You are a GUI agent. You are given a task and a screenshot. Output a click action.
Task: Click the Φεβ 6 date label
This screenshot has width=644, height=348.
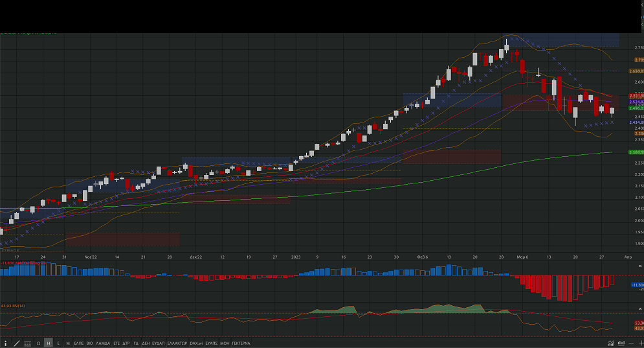[422, 257]
